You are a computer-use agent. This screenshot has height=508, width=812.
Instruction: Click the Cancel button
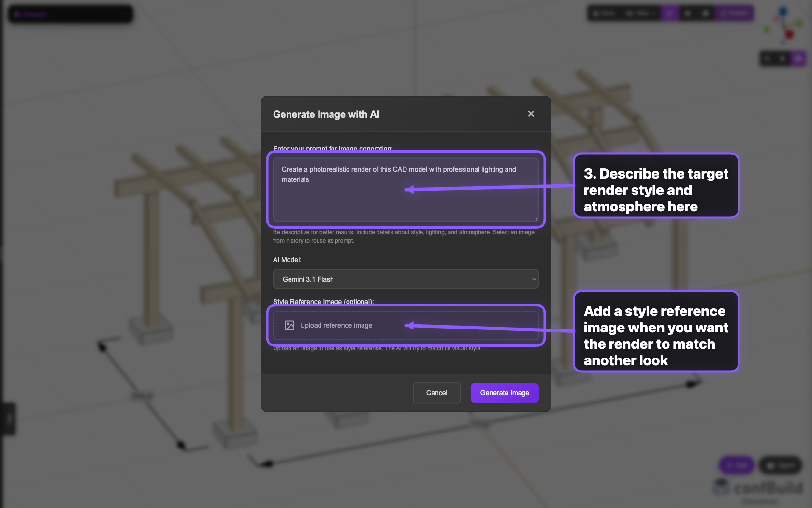pos(436,392)
